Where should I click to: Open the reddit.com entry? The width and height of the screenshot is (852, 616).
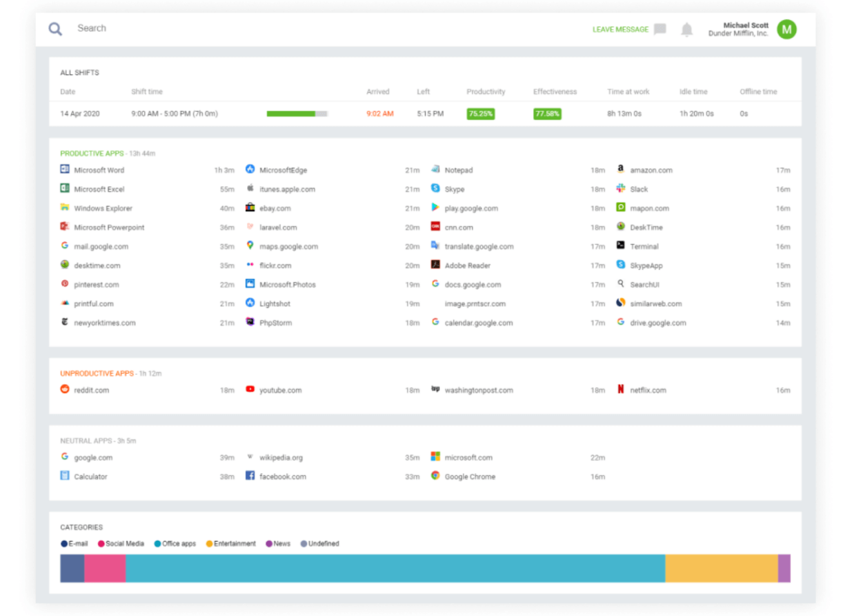pos(91,390)
